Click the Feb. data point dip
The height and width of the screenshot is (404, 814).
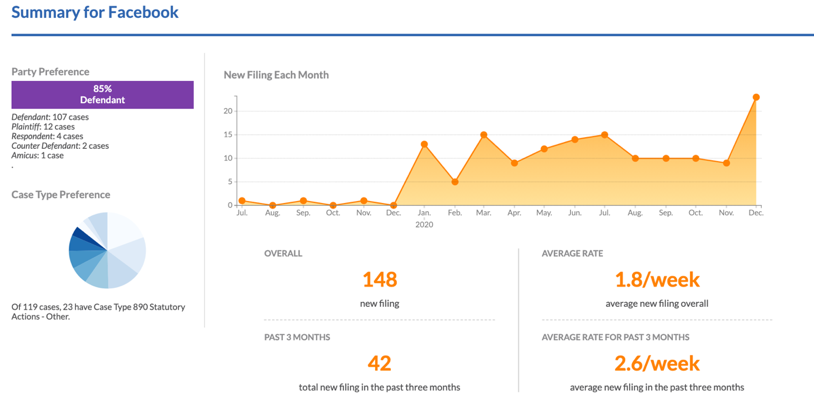(455, 182)
